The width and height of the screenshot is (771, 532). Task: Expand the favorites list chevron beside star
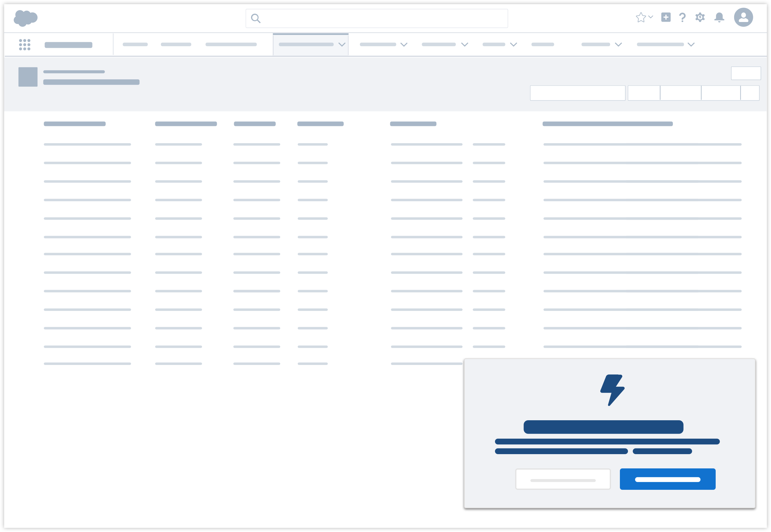pyautogui.click(x=651, y=17)
